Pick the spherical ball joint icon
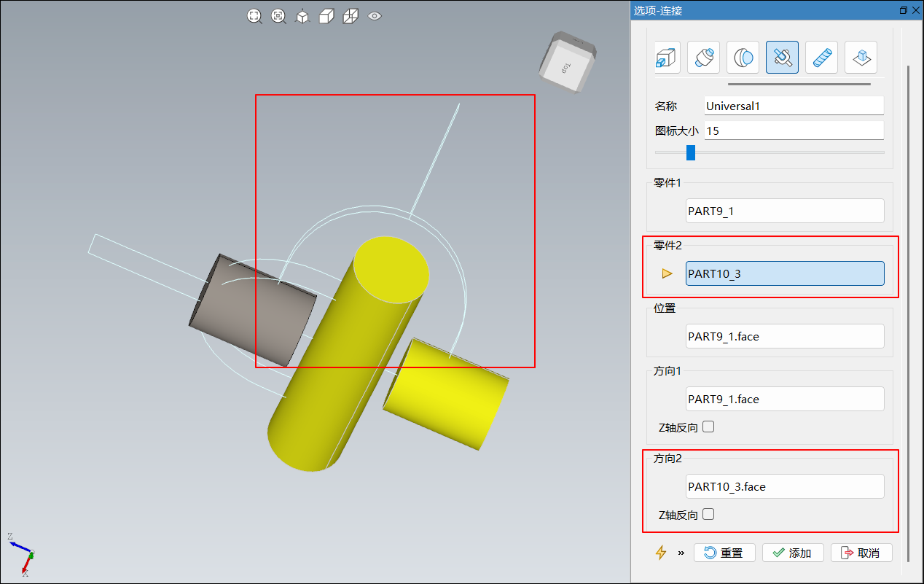The image size is (924, 584). (743, 57)
